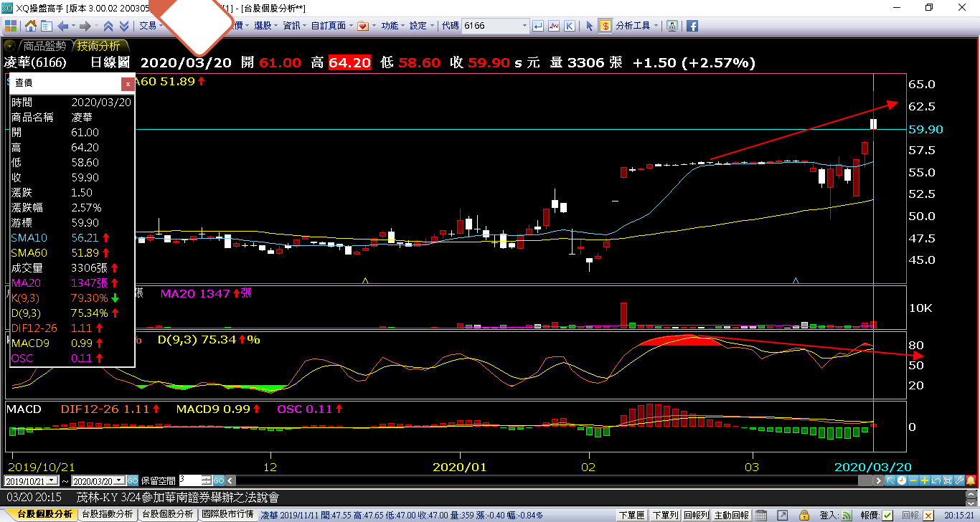Viewport: 980px width, 522px height.
Task: Close the 查價 info panel
Action: (x=128, y=83)
